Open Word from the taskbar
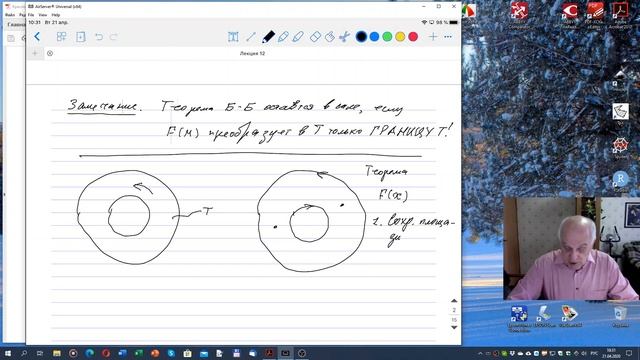Viewport: 640px width, 360px height. tap(122, 353)
